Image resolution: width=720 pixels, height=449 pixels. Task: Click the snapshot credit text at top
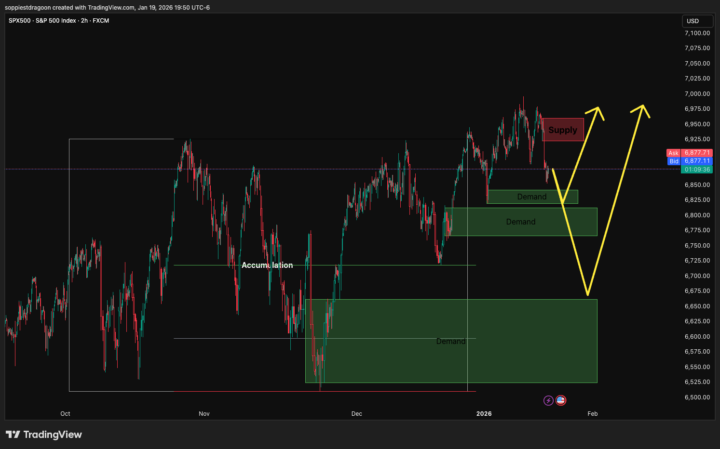point(107,7)
